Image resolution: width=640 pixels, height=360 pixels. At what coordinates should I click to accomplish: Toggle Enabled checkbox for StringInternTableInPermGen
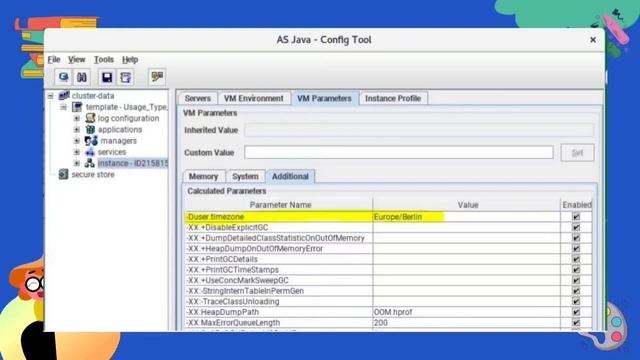click(576, 291)
